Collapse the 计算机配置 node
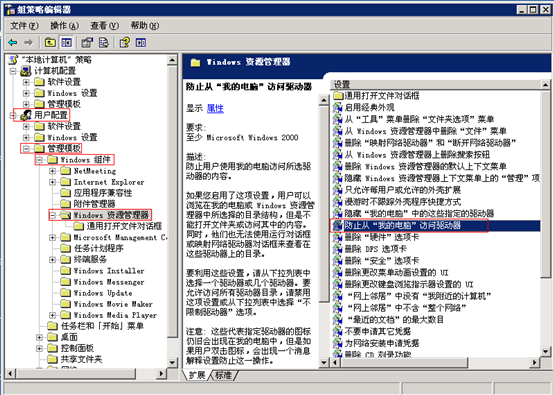This screenshot has height=395, width=554. pyautogui.click(x=13, y=71)
